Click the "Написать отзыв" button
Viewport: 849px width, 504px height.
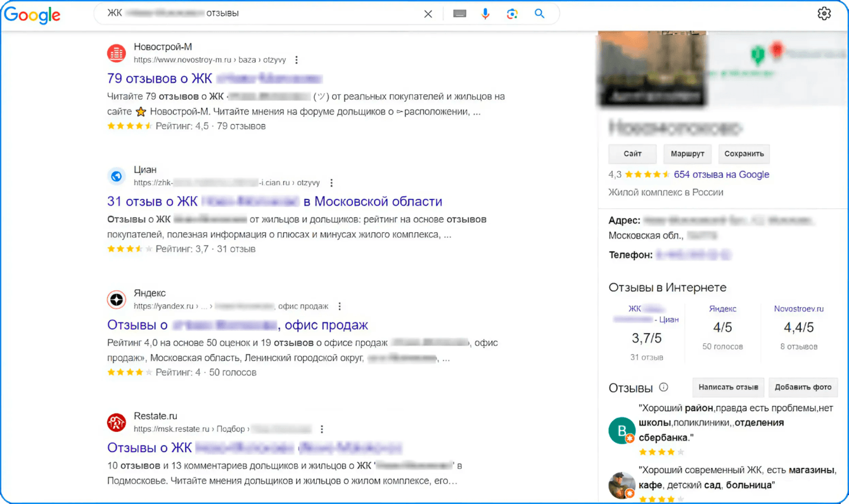(x=729, y=387)
